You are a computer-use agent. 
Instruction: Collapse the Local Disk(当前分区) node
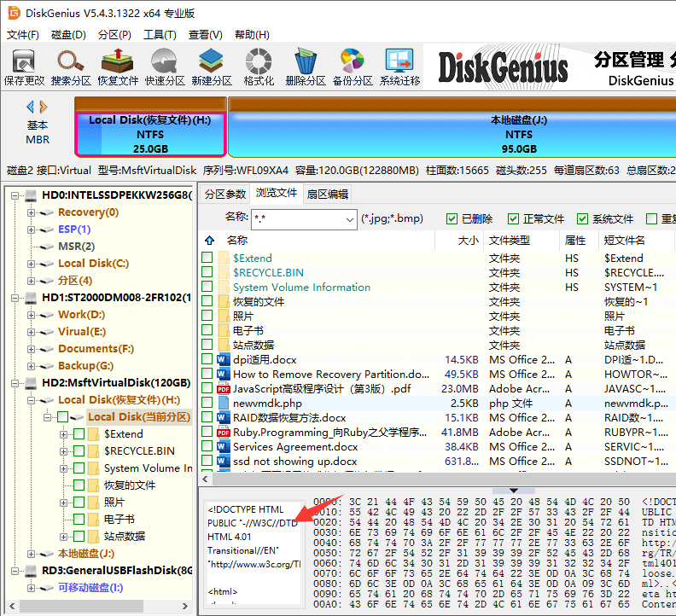(x=48, y=417)
